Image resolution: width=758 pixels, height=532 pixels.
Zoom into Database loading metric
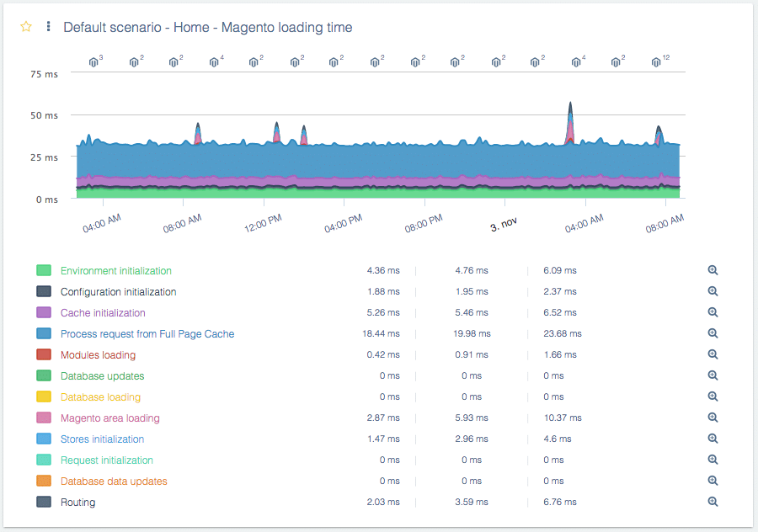pos(713,396)
